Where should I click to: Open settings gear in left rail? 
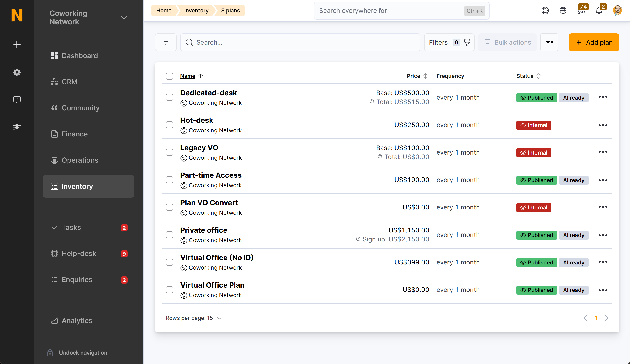pyautogui.click(x=17, y=72)
